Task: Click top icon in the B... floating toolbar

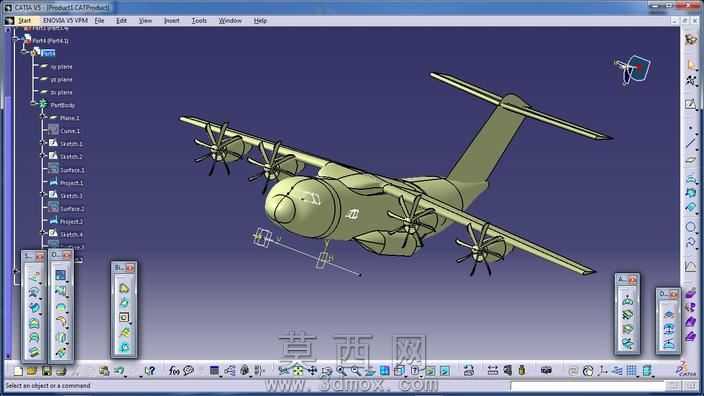Action: (x=124, y=288)
